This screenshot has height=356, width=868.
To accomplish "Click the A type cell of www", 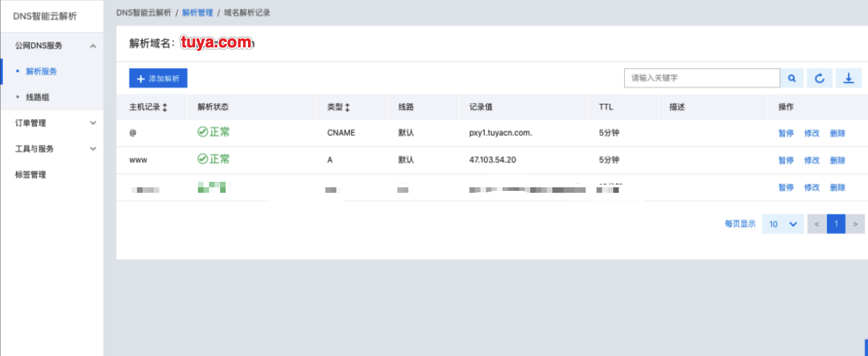I will (330, 160).
